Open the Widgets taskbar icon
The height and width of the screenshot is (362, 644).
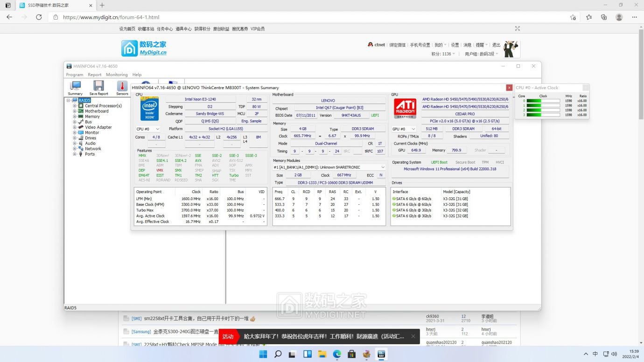[308, 354]
